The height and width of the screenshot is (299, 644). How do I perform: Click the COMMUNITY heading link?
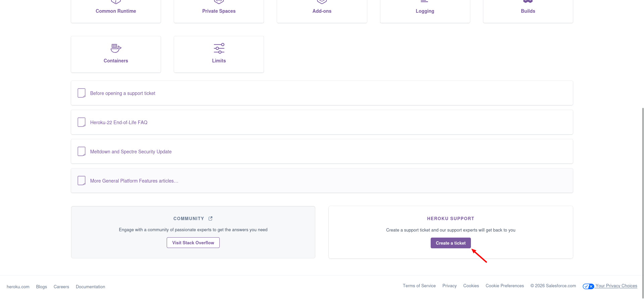189,218
